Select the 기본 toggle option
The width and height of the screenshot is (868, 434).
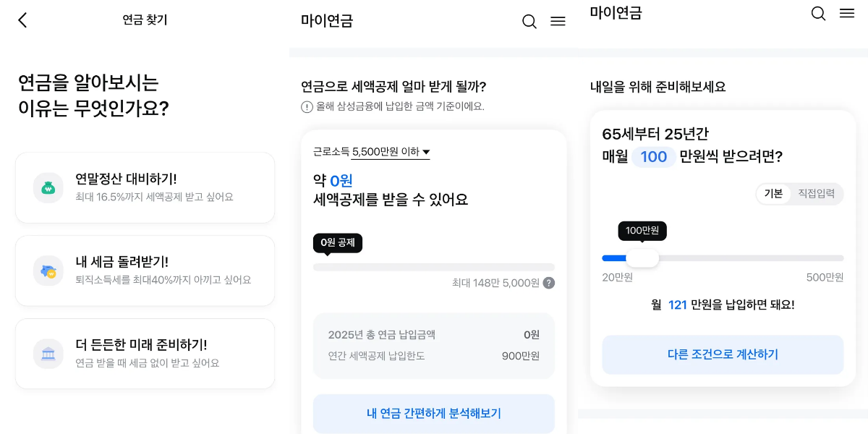pos(773,194)
